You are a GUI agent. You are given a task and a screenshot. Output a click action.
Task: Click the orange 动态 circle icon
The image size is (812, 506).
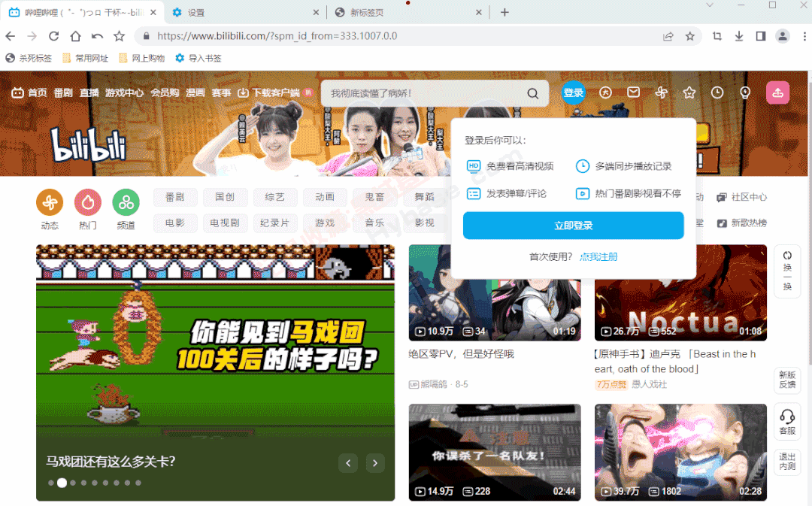pos(50,202)
